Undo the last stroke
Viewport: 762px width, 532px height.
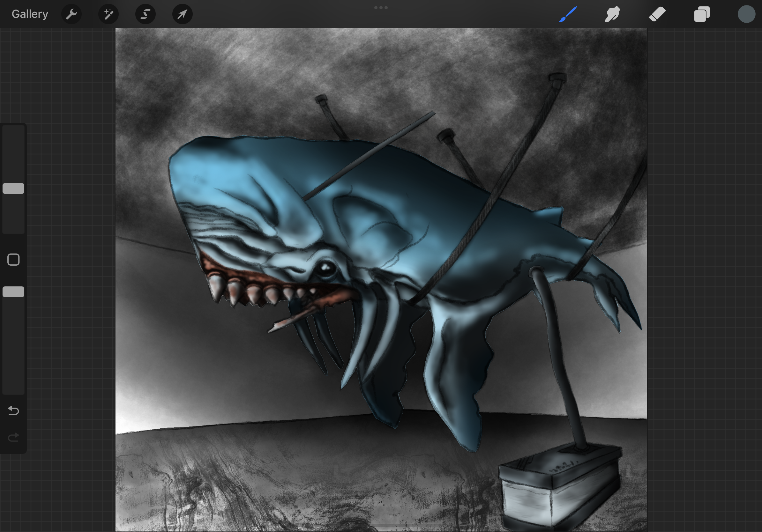pyautogui.click(x=13, y=410)
